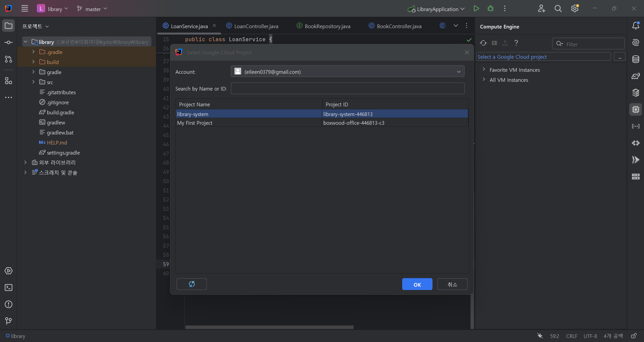Open the Git tool window icon
This screenshot has width=644, height=342.
tap(9, 321)
